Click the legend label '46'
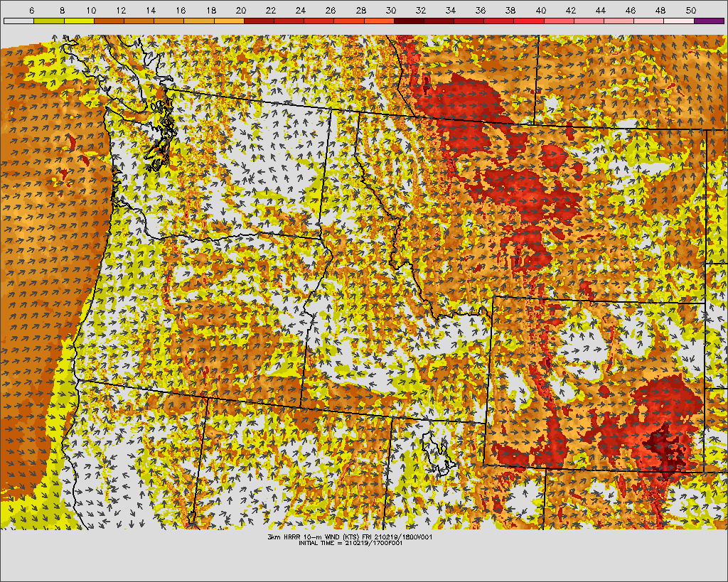 pos(631,10)
